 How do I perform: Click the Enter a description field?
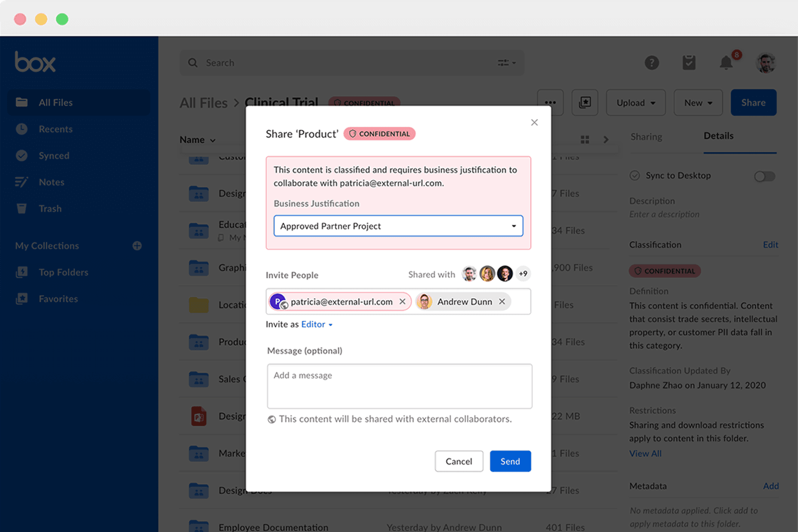pyautogui.click(x=664, y=214)
